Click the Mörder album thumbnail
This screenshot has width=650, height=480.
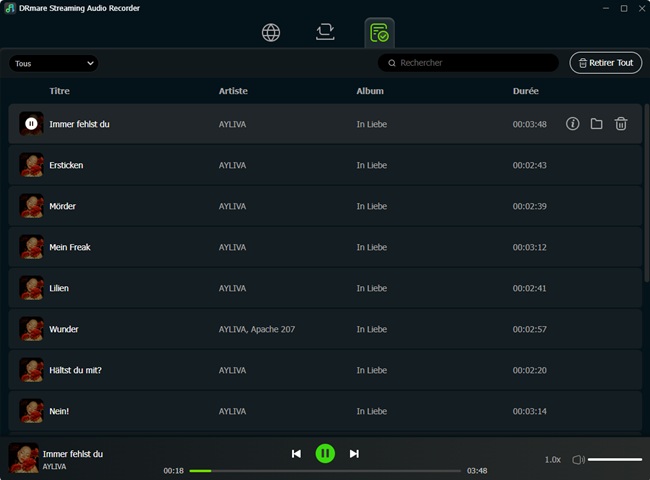31,206
